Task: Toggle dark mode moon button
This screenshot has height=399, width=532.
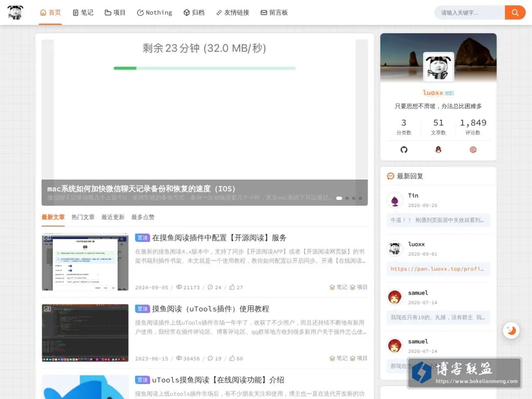Action: (511, 330)
